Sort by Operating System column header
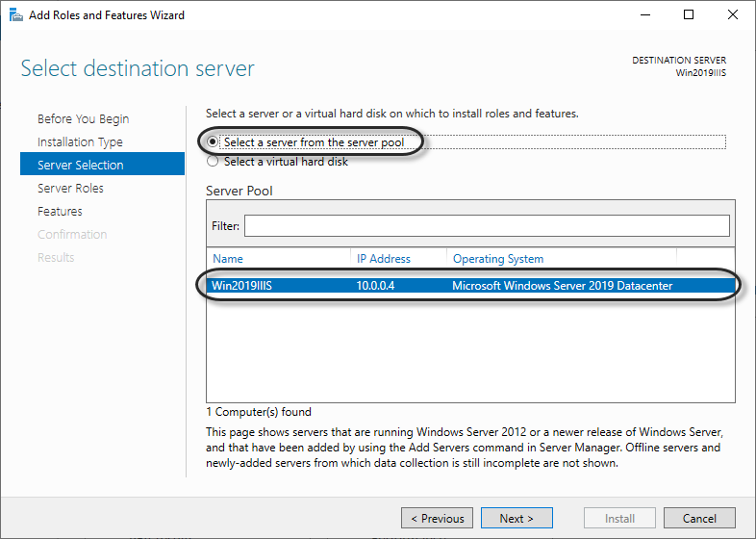The image size is (756, 539). (498, 259)
